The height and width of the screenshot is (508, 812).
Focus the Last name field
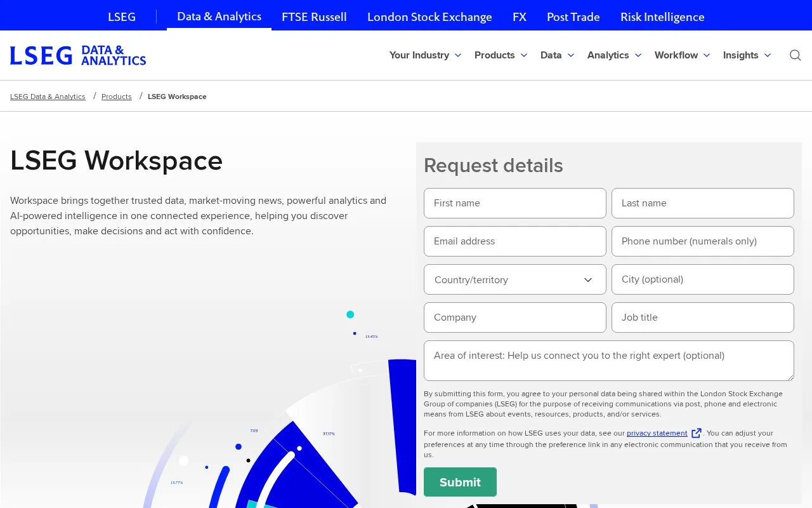tap(702, 203)
